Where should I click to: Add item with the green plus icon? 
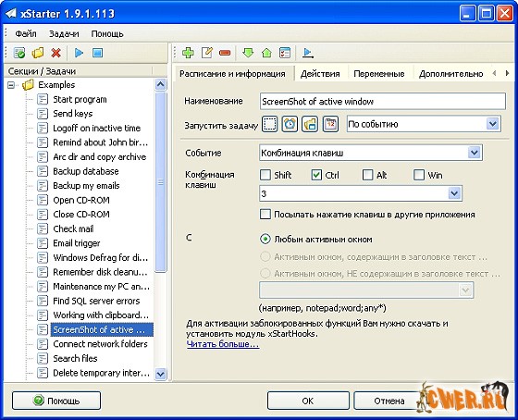(188, 53)
